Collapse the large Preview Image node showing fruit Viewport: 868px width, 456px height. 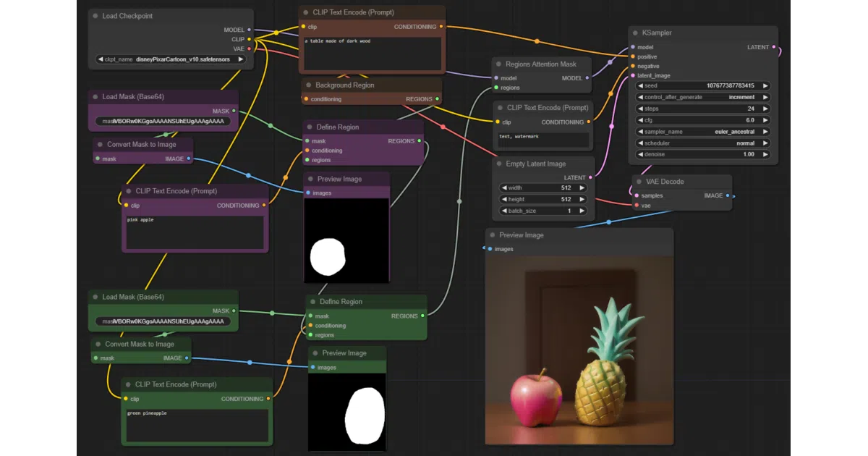click(492, 235)
